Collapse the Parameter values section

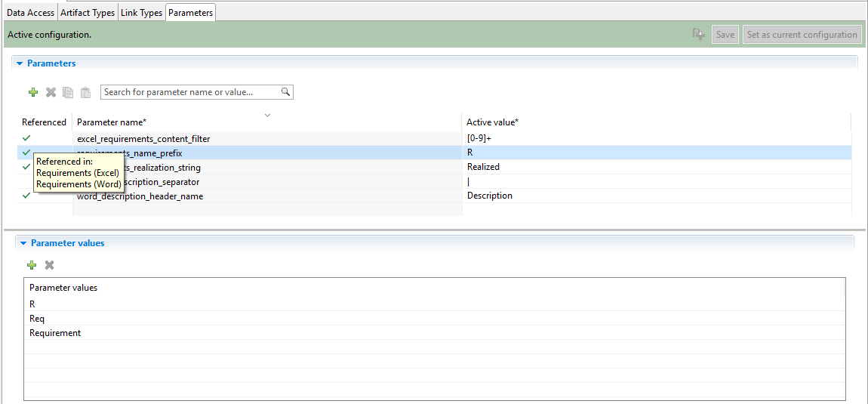click(23, 243)
